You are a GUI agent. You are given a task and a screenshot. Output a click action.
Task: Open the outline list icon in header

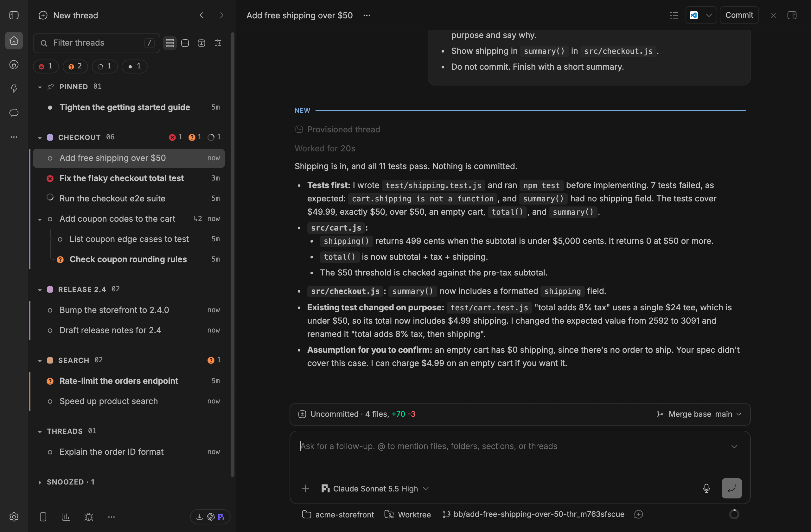coord(674,15)
